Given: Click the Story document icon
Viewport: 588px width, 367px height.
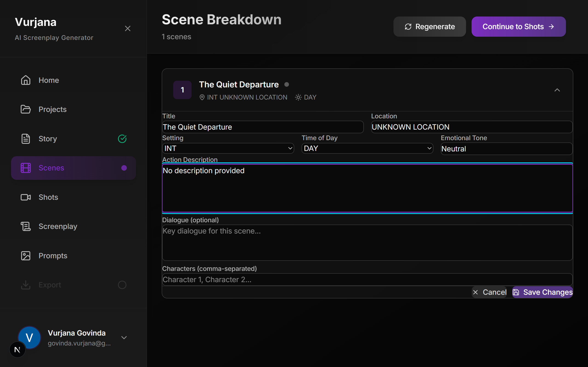Looking at the screenshot, I should pyautogui.click(x=25, y=139).
